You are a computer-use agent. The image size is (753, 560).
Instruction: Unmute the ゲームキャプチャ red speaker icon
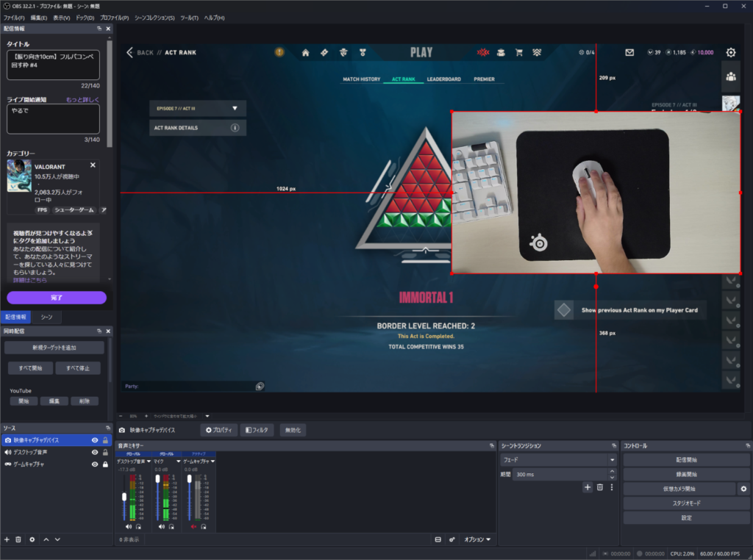coord(193,526)
